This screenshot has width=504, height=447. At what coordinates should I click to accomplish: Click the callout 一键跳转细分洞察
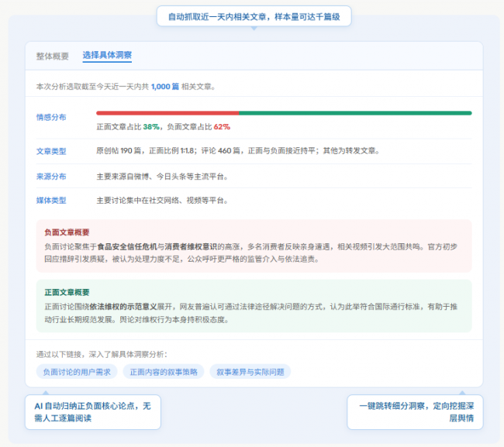click(415, 412)
